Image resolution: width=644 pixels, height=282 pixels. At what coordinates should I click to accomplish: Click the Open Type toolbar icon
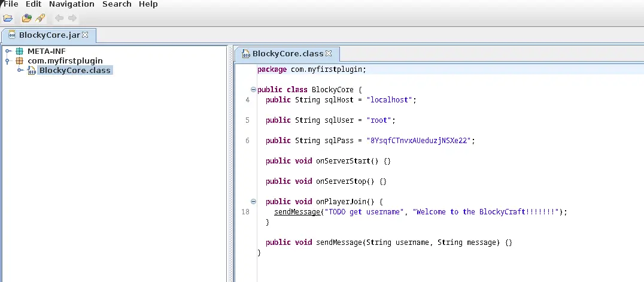click(27, 18)
